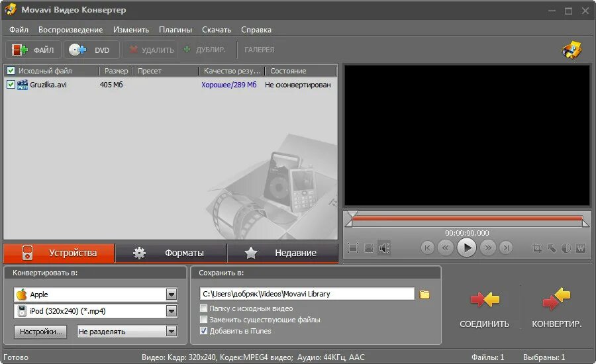Click the 00:00:00.000 timecode display
Viewport: 596px width, 364px height.
tap(467, 232)
